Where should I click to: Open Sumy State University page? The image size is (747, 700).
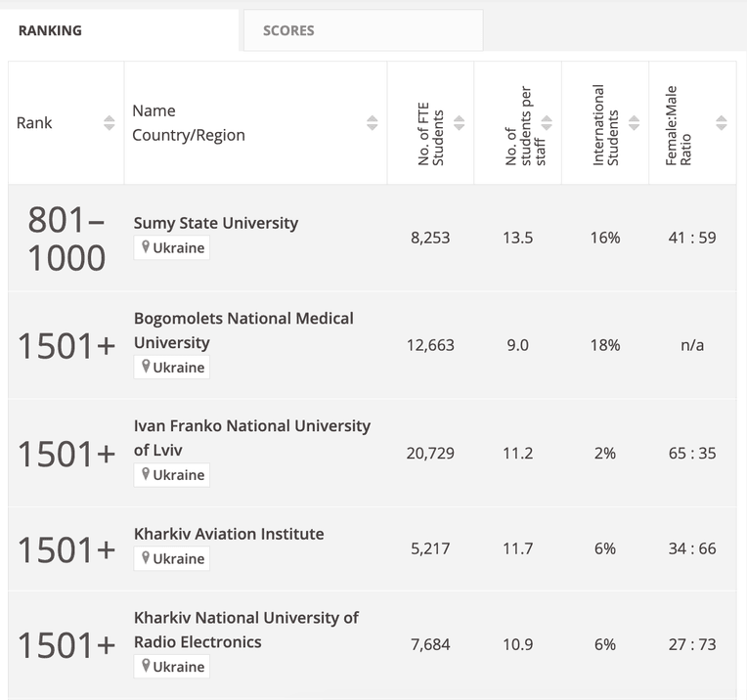[216, 223]
